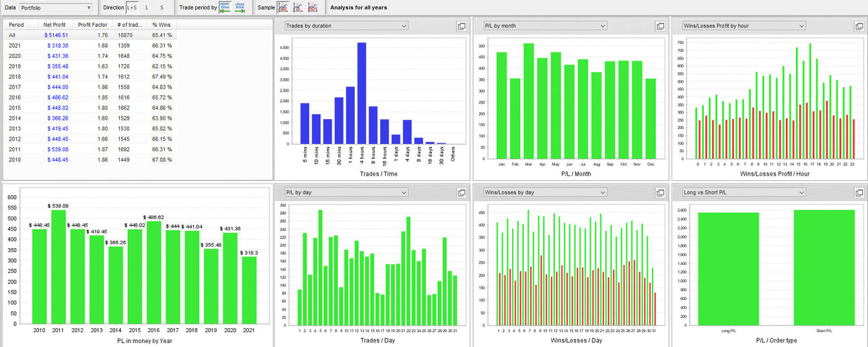Screen dimensions: 868x347
Task: Maximize the Wins/Losses by day chart
Action: tap(660, 193)
